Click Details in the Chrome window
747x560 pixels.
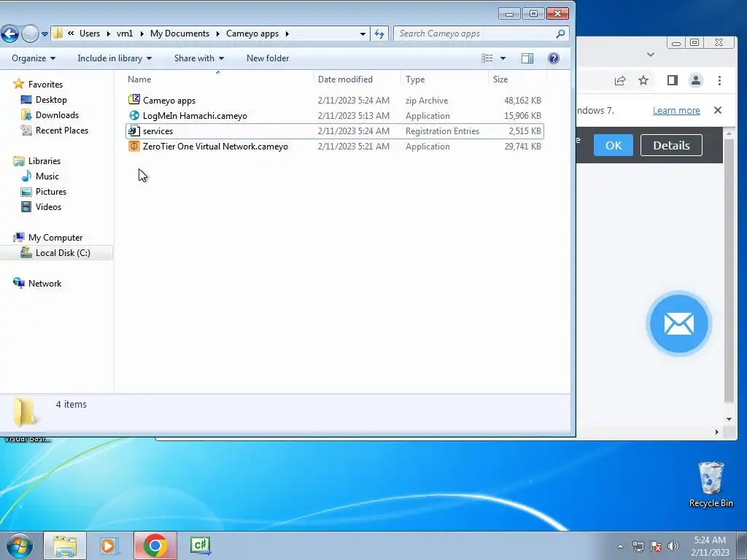click(x=671, y=145)
